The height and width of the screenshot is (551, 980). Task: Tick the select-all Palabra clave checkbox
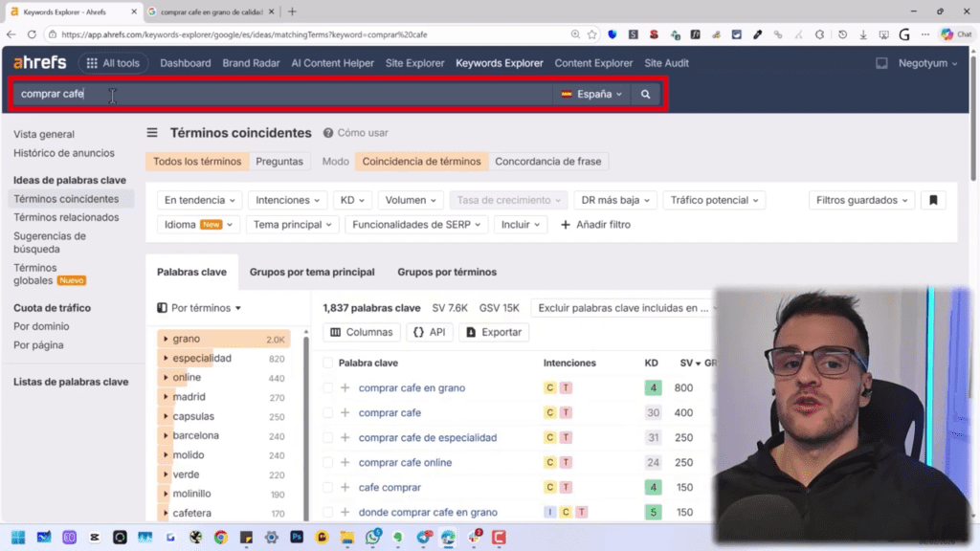click(x=328, y=364)
